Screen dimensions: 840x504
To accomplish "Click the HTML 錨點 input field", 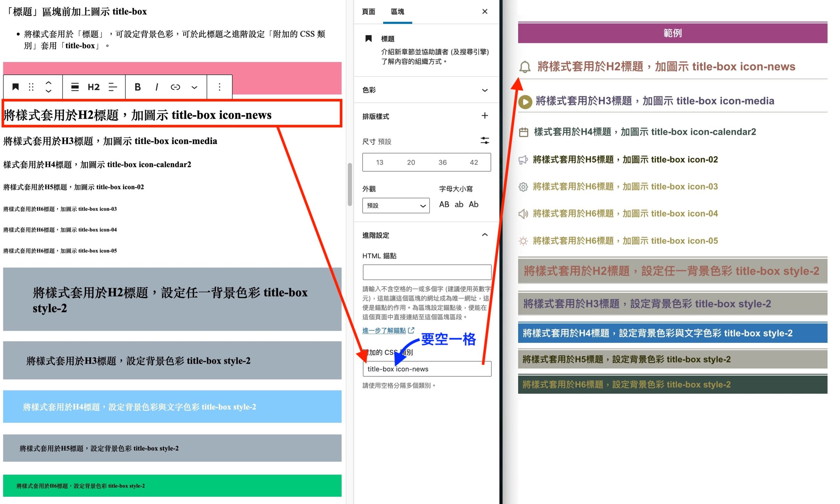I will tap(427, 272).
